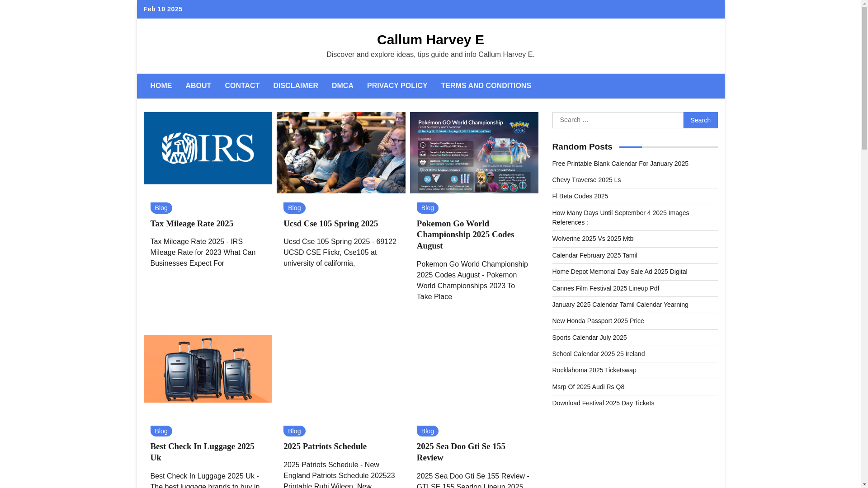Open Cannes Film Festival 2025 Lineup Pdf

[606, 288]
